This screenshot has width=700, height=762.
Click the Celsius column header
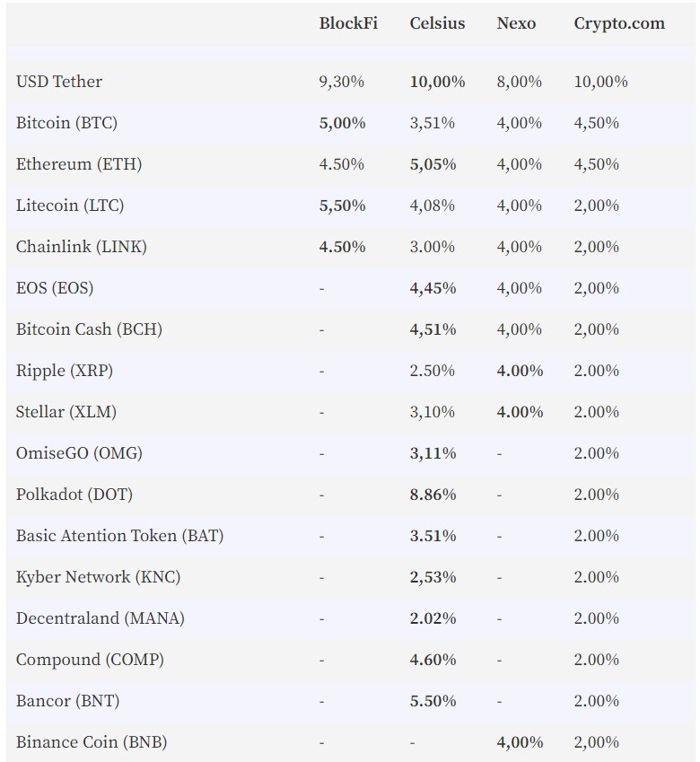tap(437, 23)
